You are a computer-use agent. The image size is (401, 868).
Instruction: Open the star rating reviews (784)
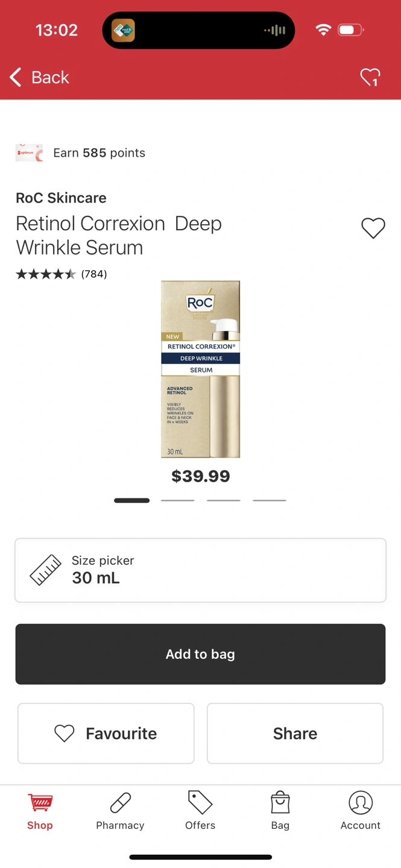pyautogui.click(x=61, y=274)
